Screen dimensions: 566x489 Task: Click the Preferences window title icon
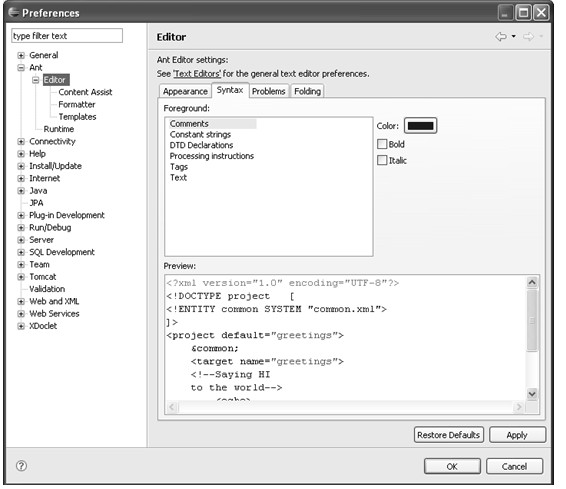click(13, 13)
